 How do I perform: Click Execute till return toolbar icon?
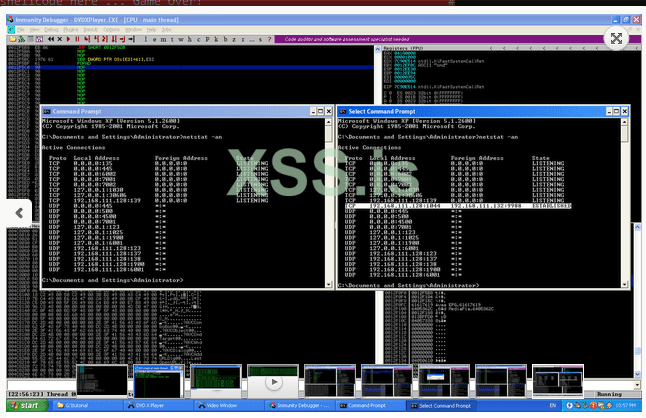click(x=122, y=39)
